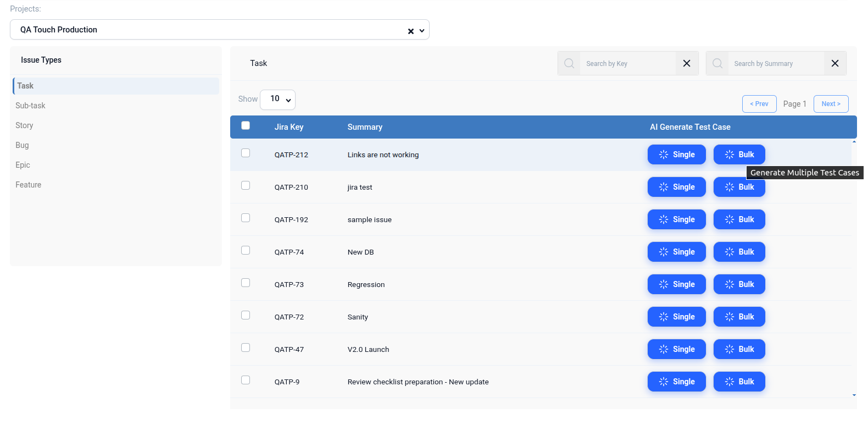Select Sub-task issue type
The image size is (868, 430).
(31, 106)
